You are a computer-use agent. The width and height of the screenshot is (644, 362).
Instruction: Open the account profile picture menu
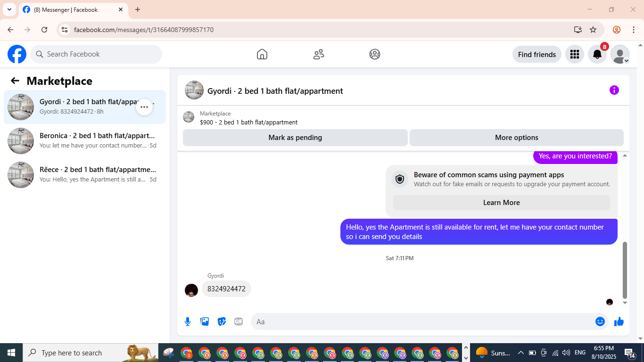click(620, 54)
